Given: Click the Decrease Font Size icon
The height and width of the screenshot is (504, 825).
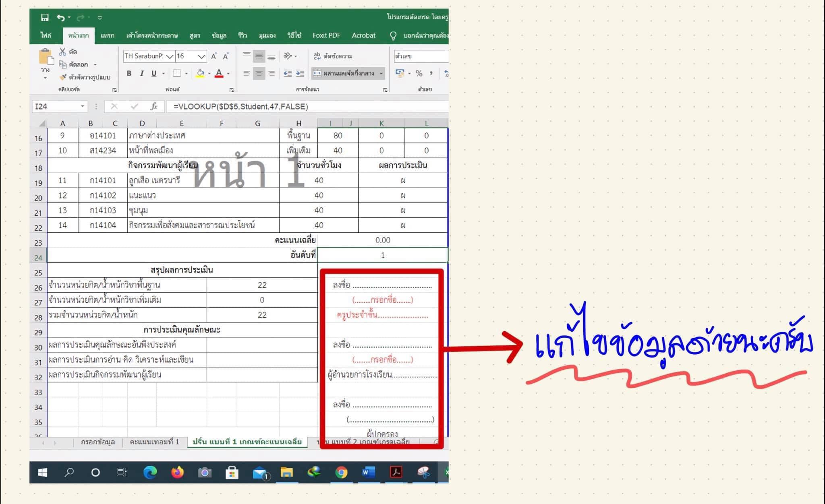Looking at the screenshot, I should pos(226,56).
